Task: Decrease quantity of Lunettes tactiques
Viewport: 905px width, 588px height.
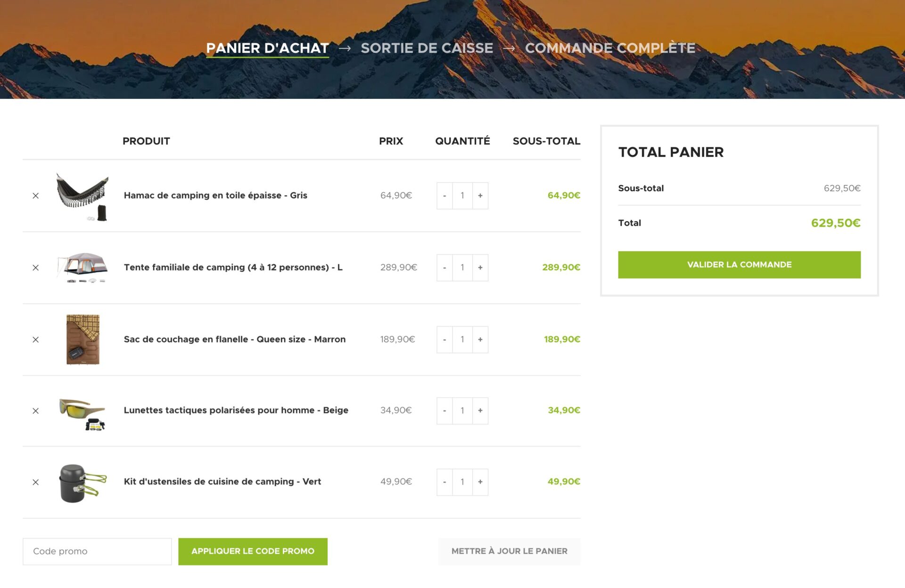Action: [444, 411]
